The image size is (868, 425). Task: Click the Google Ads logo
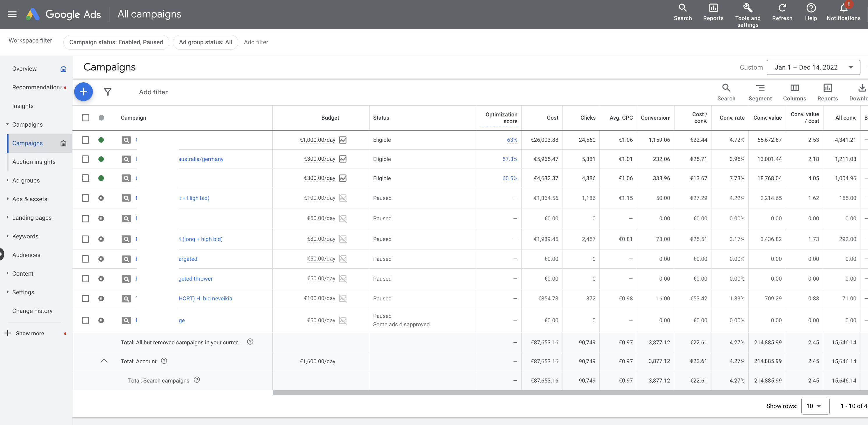[63, 14]
